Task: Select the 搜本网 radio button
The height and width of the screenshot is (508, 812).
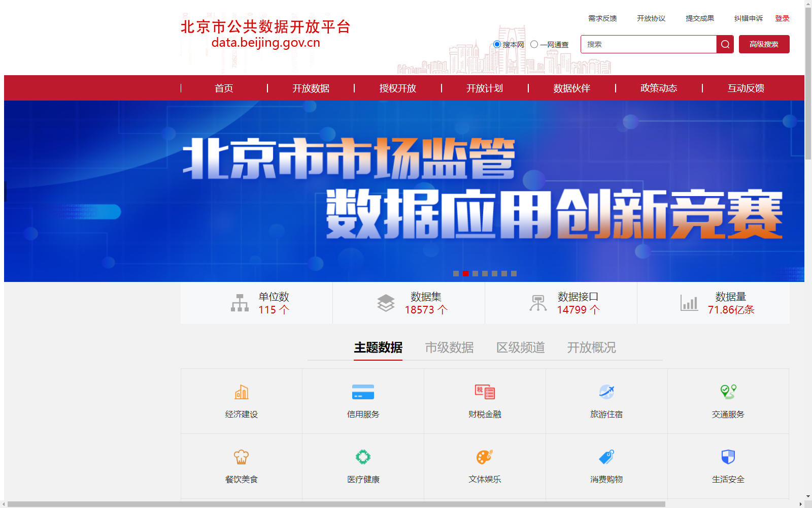Action: click(x=496, y=44)
